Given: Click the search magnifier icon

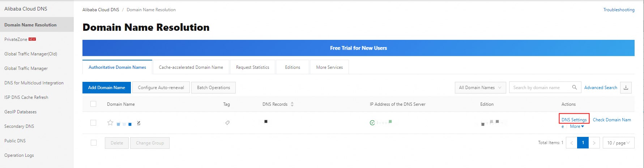Looking at the screenshot, I should click(x=575, y=88).
